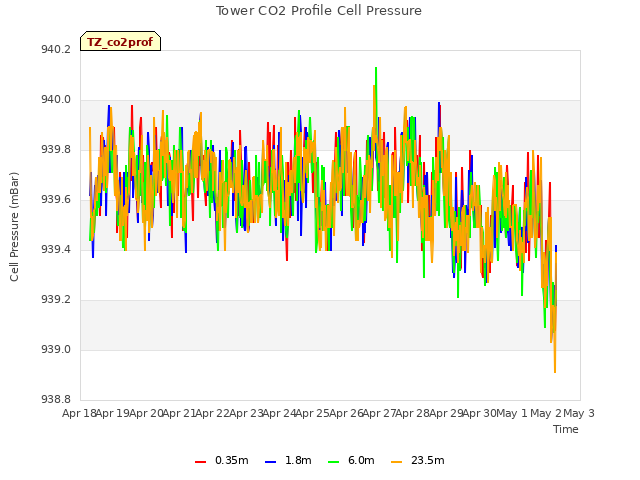This screenshot has width=640, height=480.
Task: Click the Apr 21 x-axis label
Action: (180, 413)
